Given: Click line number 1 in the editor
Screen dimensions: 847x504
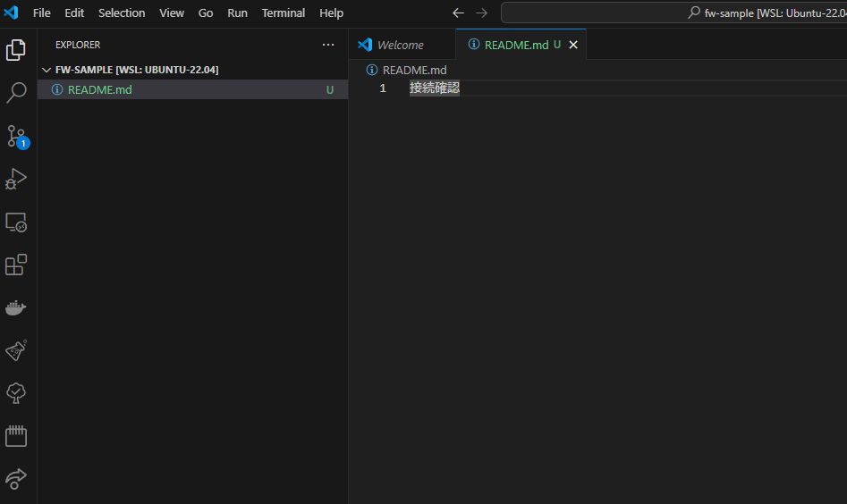Looking at the screenshot, I should coord(383,88).
